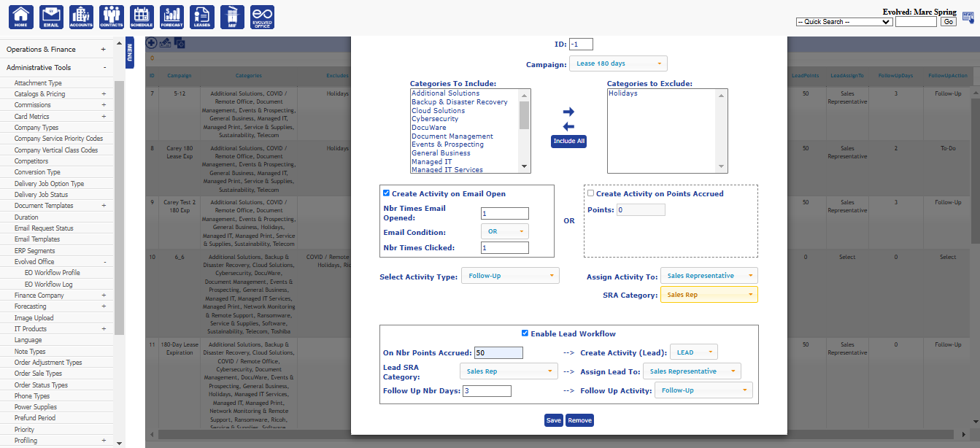The height and width of the screenshot is (448, 980).
Task: Open the Follow Up Activity dropdown
Action: click(x=703, y=390)
